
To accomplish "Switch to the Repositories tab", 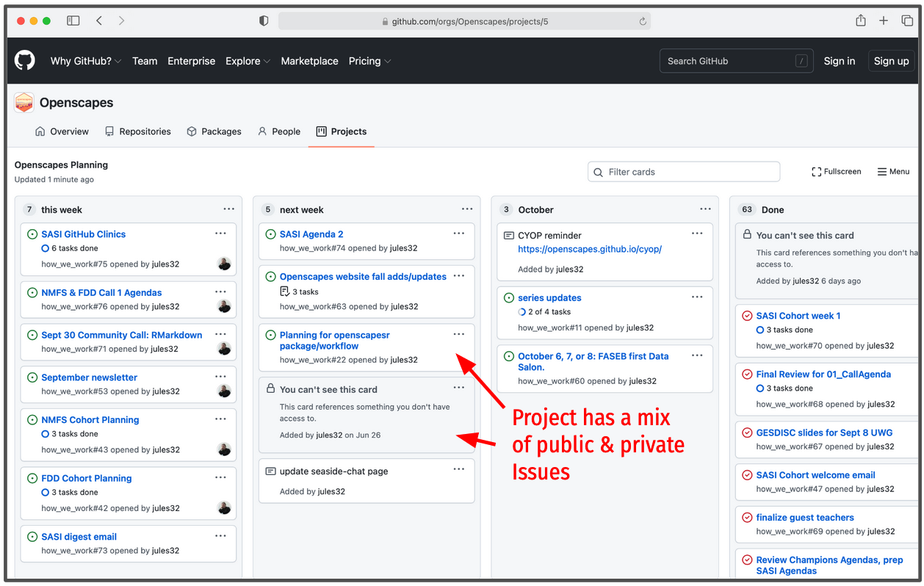I will [138, 131].
